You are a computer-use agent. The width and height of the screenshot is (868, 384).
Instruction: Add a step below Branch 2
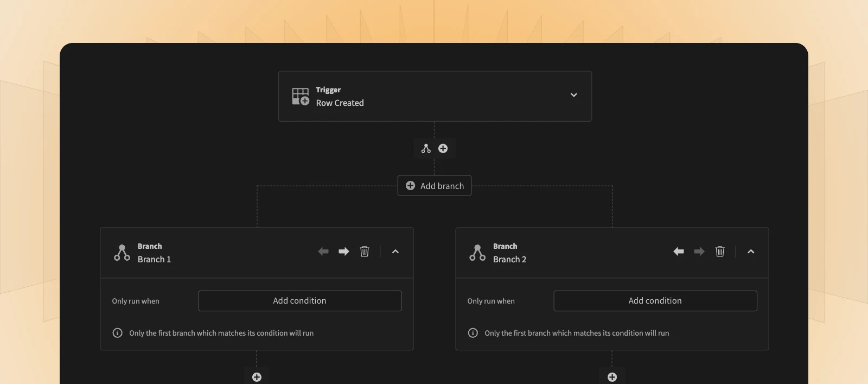click(612, 377)
